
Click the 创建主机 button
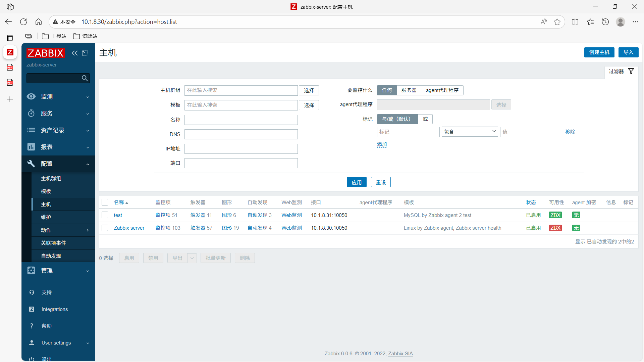599,52
